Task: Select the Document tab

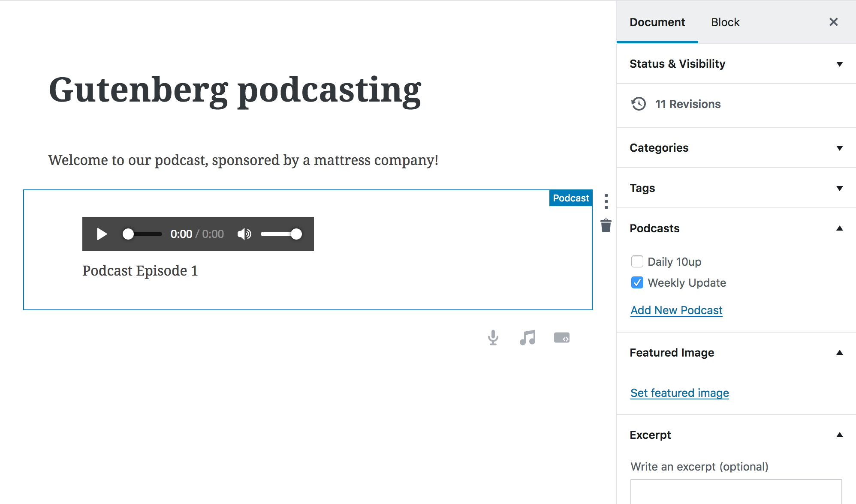Action: (657, 22)
